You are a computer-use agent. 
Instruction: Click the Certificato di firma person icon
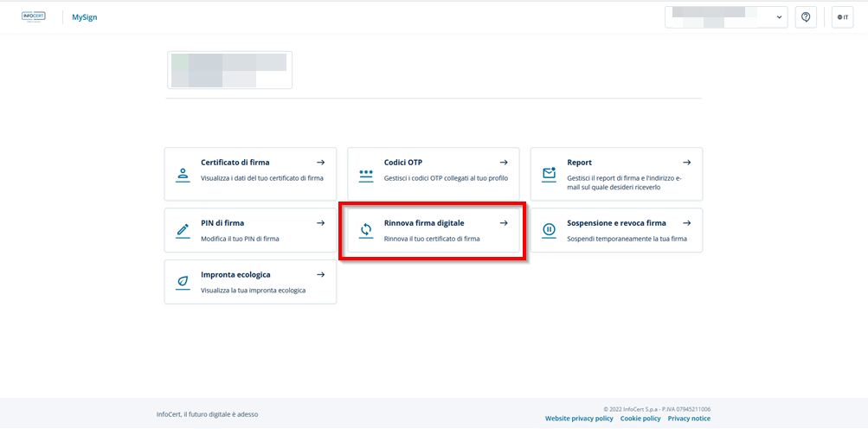[183, 174]
